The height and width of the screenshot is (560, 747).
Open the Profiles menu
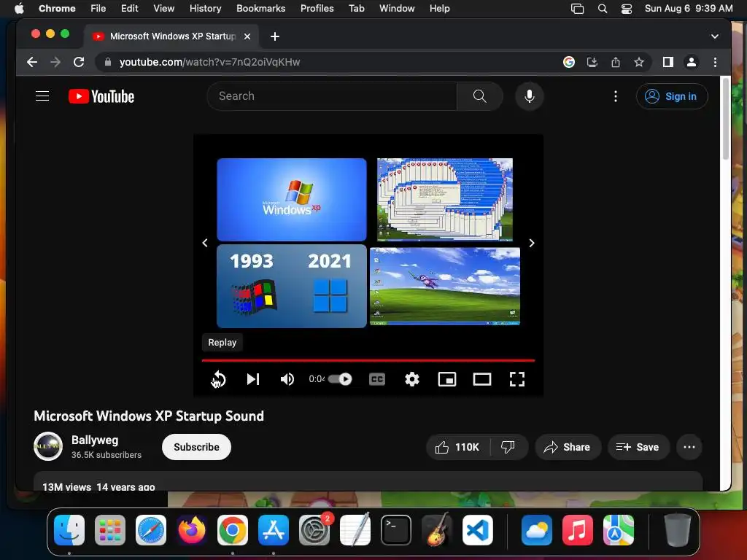click(317, 8)
